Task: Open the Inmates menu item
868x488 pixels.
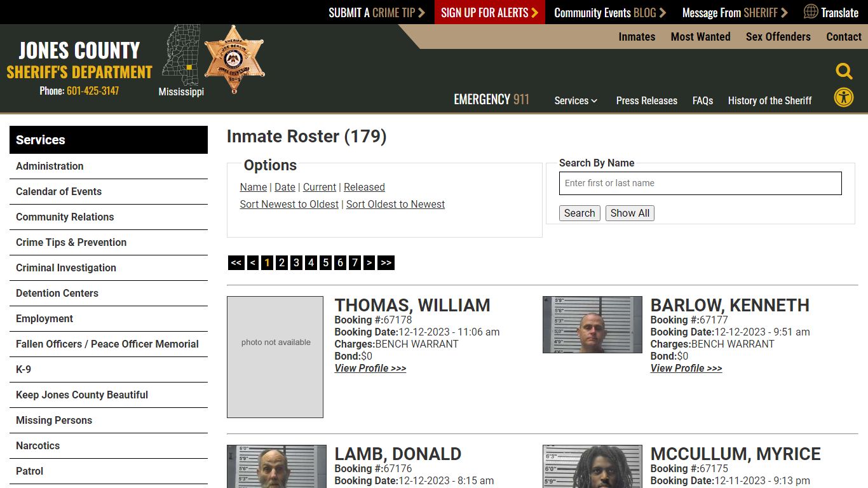Action: (x=637, y=37)
